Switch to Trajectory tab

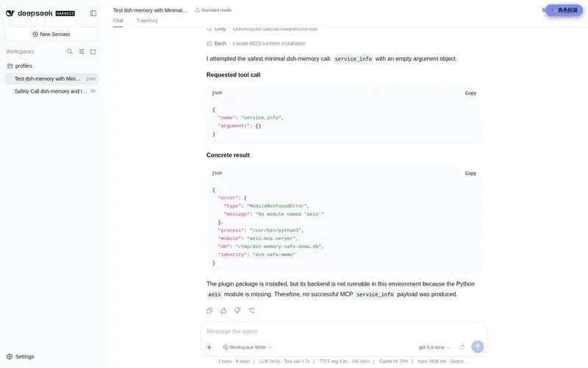(x=147, y=21)
